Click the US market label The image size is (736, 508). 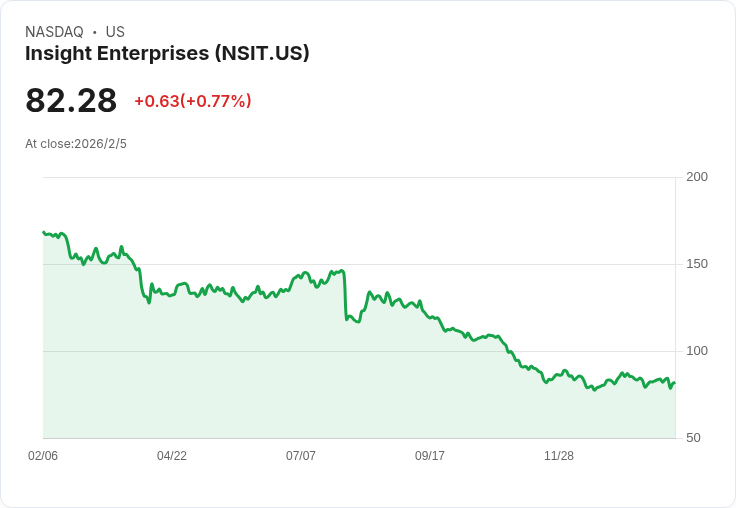(x=115, y=32)
